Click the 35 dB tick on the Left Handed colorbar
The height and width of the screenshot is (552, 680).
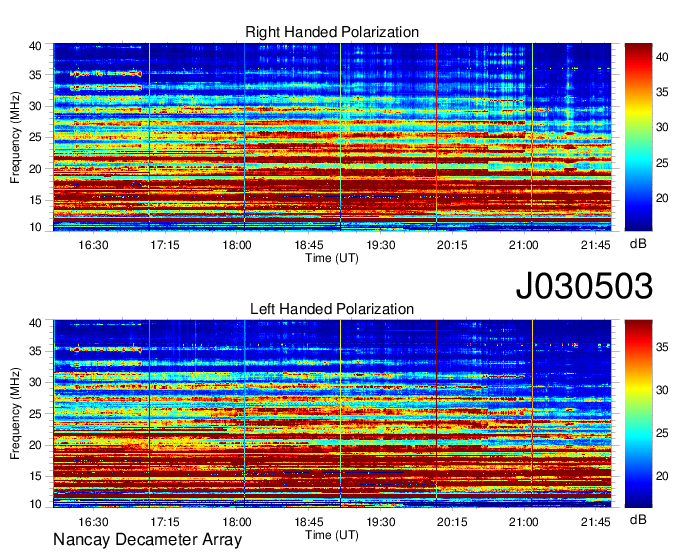pyautogui.click(x=662, y=347)
